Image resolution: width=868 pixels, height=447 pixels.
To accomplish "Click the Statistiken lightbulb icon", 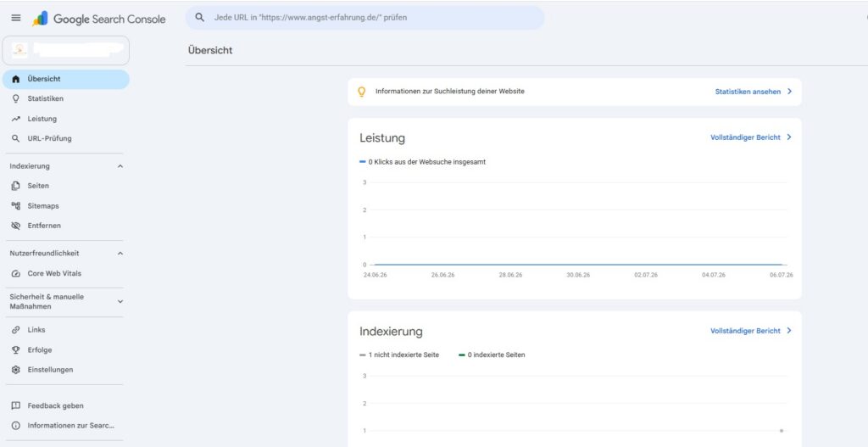I will point(15,98).
